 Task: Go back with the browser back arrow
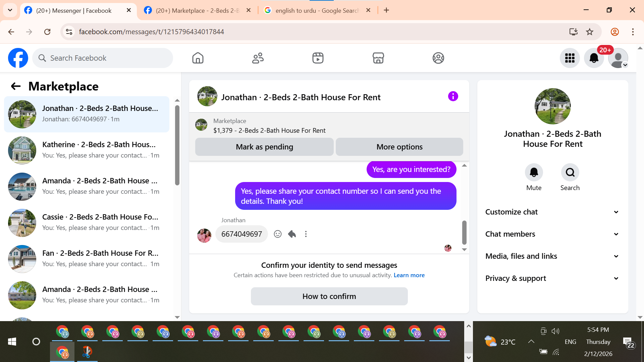coord(11,32)
